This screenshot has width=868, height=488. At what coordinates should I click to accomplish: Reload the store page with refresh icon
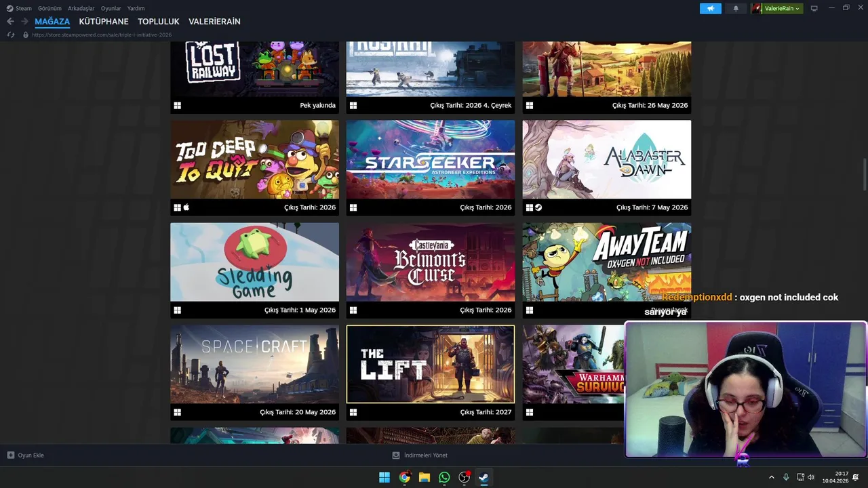[x=10, y=35]
